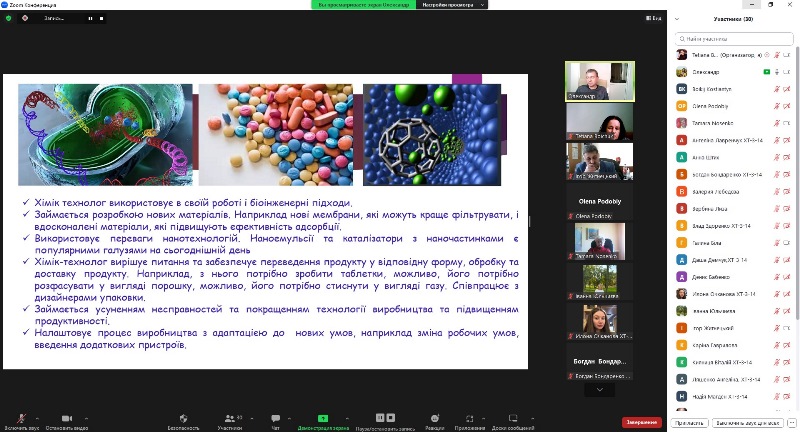Click the red End meeting button

641,421
